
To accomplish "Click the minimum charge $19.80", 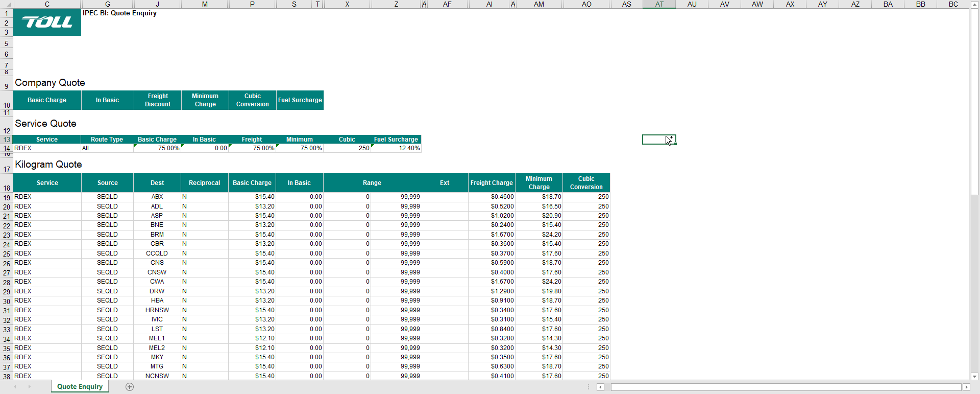I will [539, 291].
